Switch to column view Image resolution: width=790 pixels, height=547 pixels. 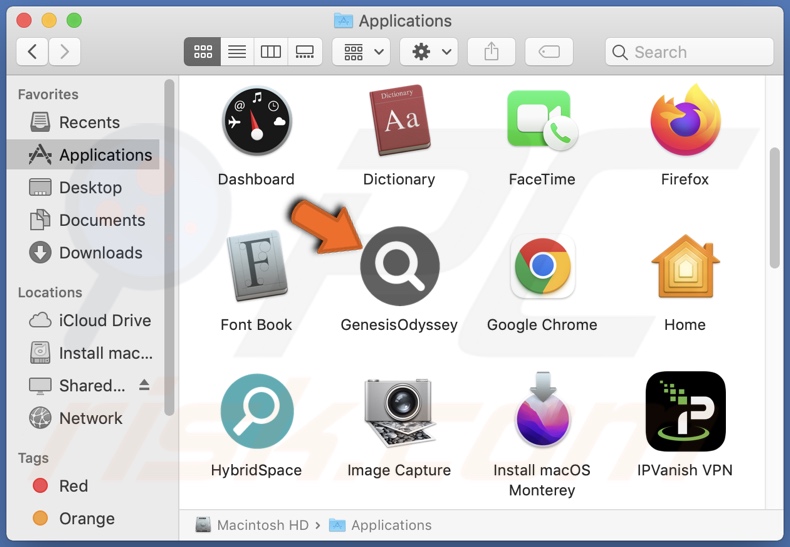[x=271, y=51]
